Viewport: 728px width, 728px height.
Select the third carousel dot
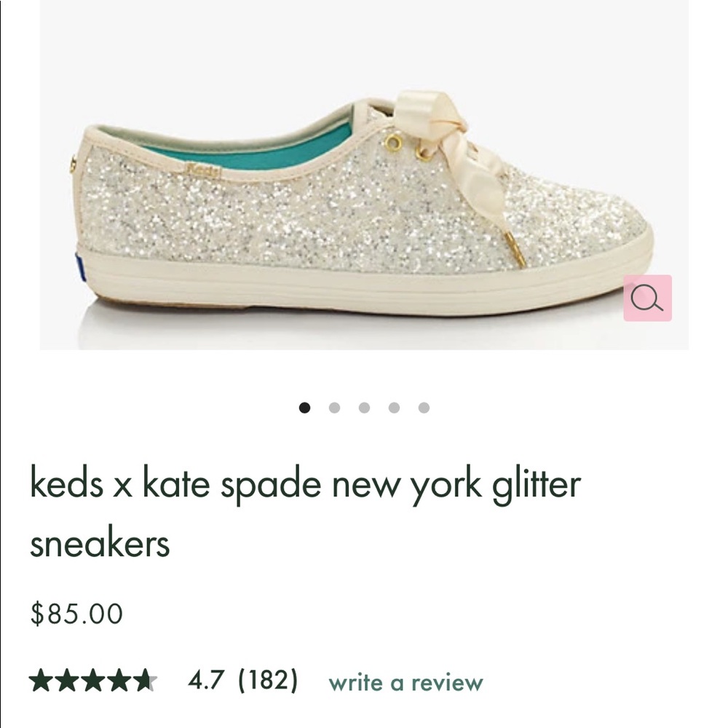[363, 408]
